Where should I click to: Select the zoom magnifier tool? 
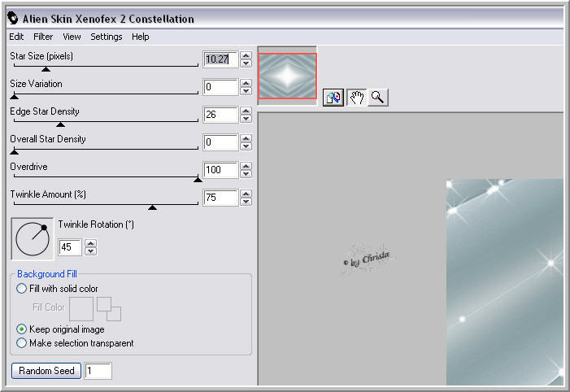point(377,98)
